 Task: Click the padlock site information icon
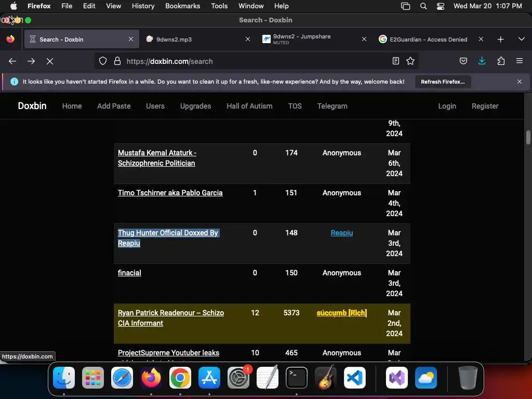117,61
